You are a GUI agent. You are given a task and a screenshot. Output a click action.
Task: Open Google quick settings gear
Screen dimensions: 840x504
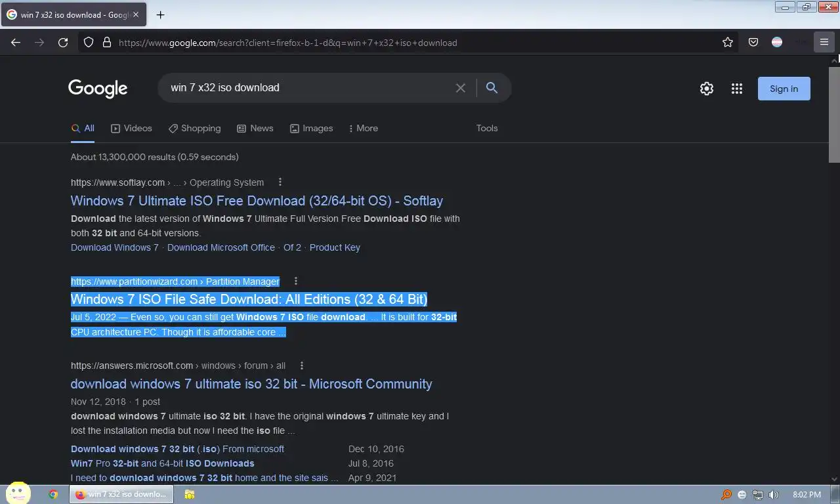tap(707, 89)
